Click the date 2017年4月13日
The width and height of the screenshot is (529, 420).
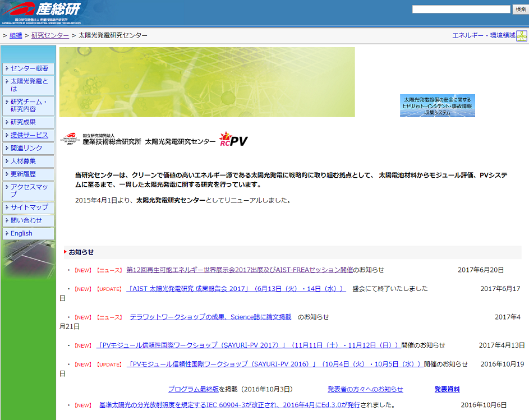coord(502,345)
